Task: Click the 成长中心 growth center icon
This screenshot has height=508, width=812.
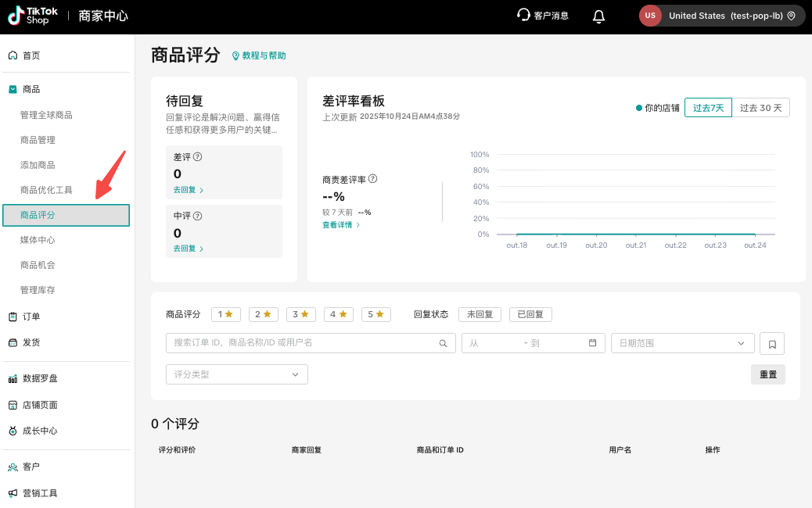Action: coord(13,430)
